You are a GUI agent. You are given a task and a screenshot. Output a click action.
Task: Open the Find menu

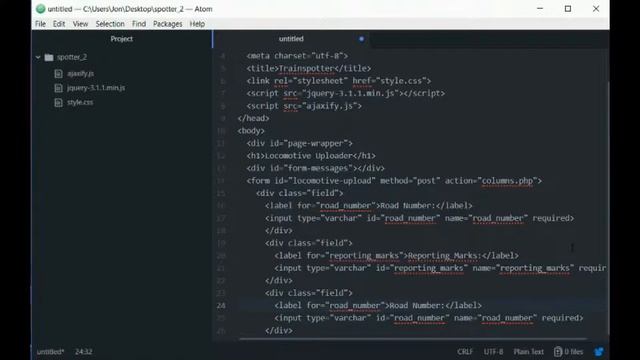(x=139, y=24)
